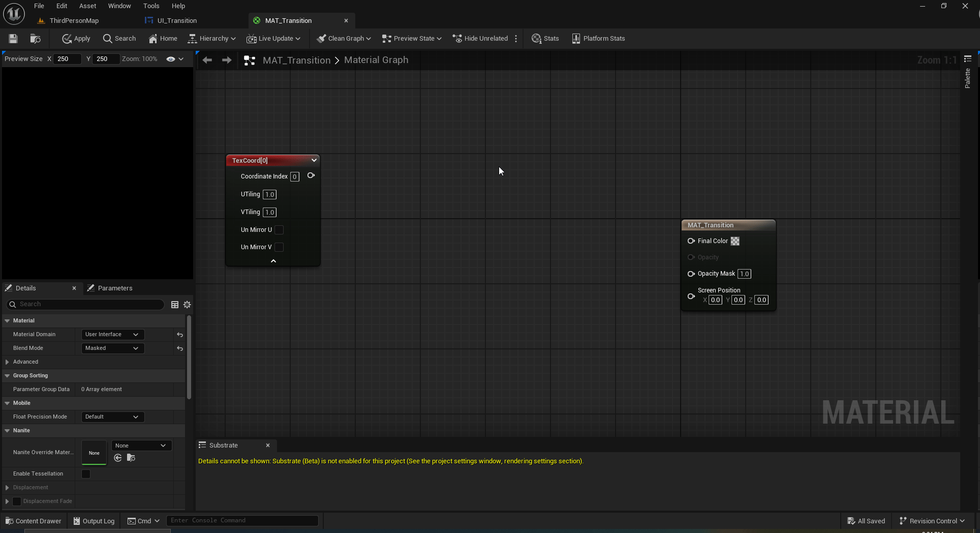
Task: Show material Stats
Action: (545, 39)
